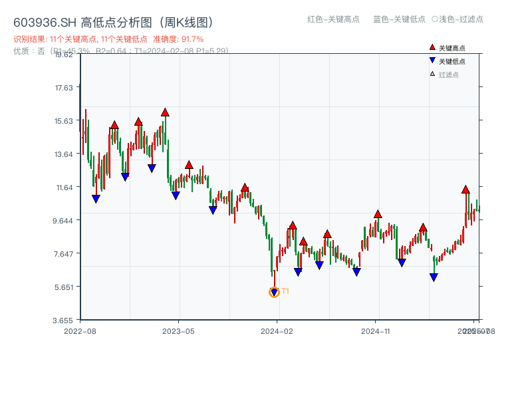This screenshot has height=399, width=532.
Task: Click the 关键高点 legend label
Action: click(452, 48)
